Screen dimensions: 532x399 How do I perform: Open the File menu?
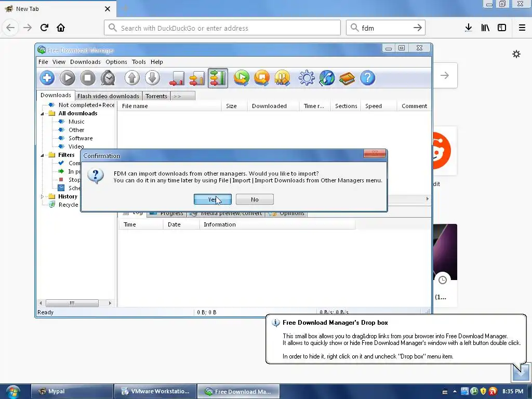pos(43,62)
